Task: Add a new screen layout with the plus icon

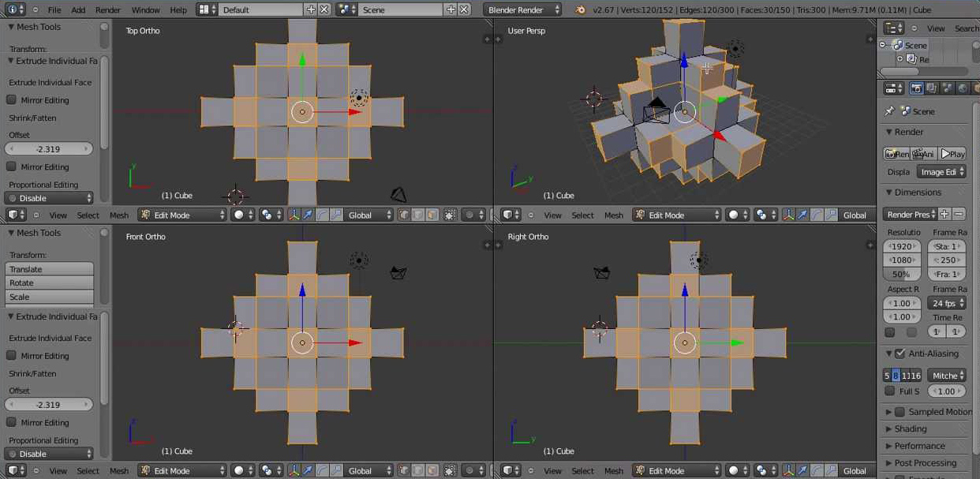Action: pyautogui.click(x=311, y=9)
